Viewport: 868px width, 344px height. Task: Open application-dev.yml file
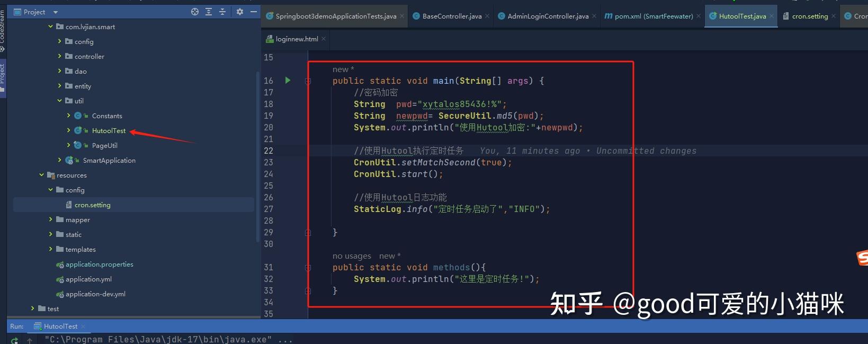click(95, 294)
